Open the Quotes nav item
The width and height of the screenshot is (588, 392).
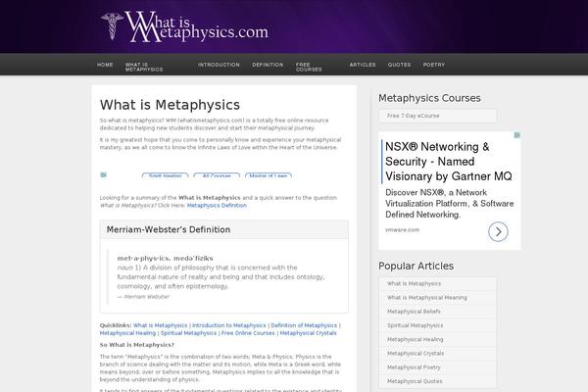[x=399, y=65]
